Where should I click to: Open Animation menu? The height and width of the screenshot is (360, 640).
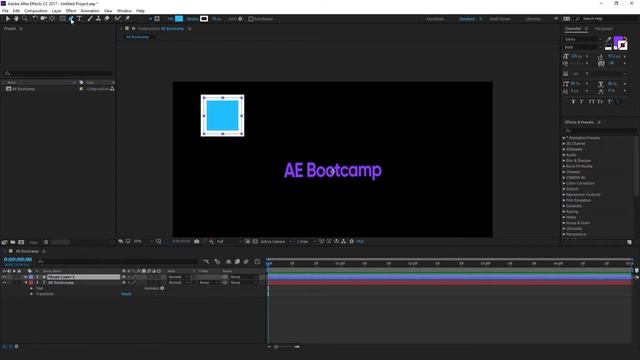point(90,11)
